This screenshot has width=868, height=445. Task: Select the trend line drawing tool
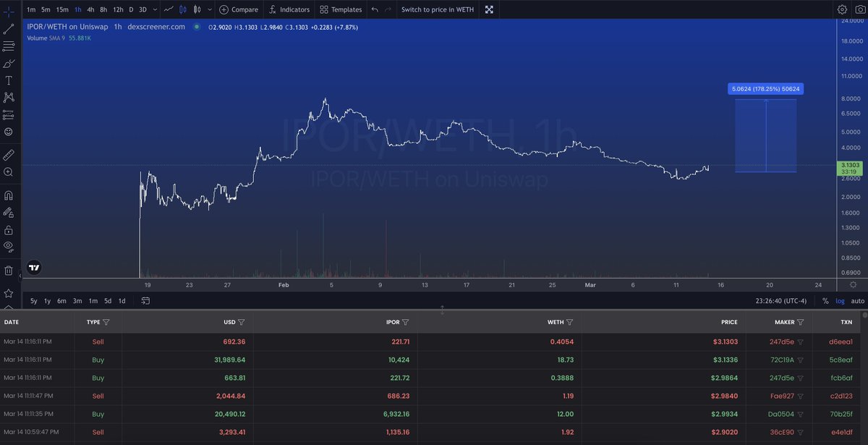9,29
